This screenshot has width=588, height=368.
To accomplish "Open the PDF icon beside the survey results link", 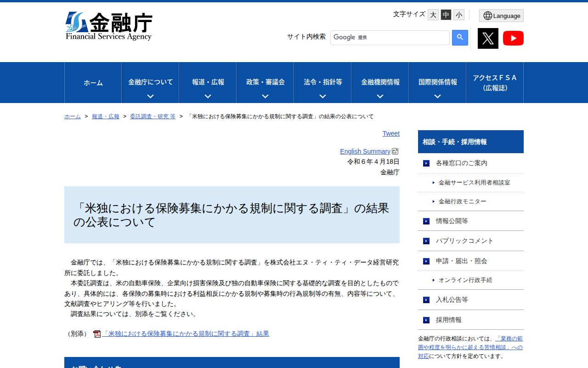I will point(97,333).
